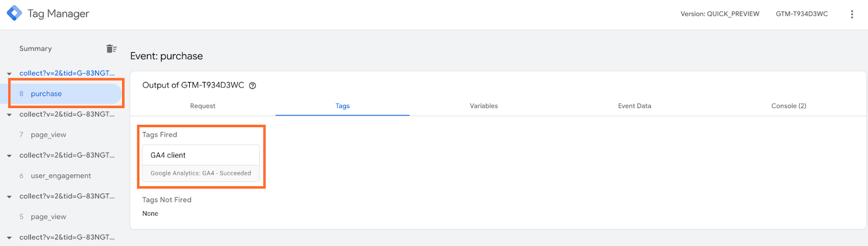The image size is (868, 246).
Task: Open the Console (2) tab
Action: click(788, 106)
